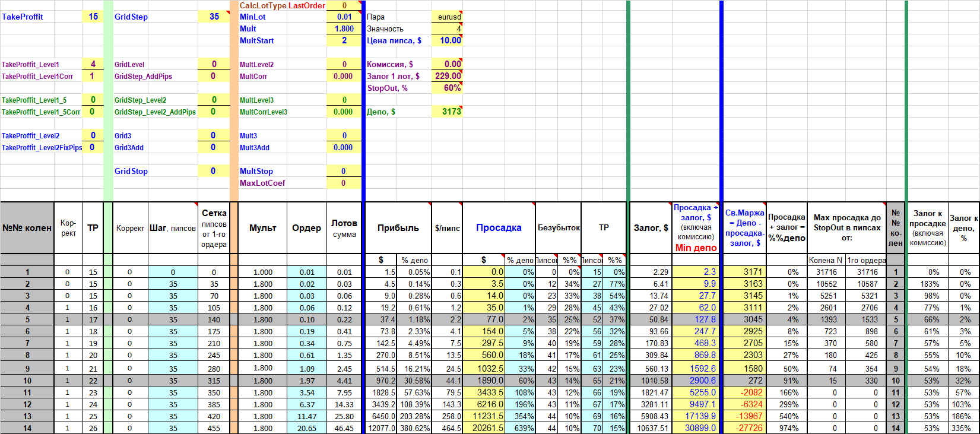
Task: Click the Мульт column header
Action: click(263, 227)
